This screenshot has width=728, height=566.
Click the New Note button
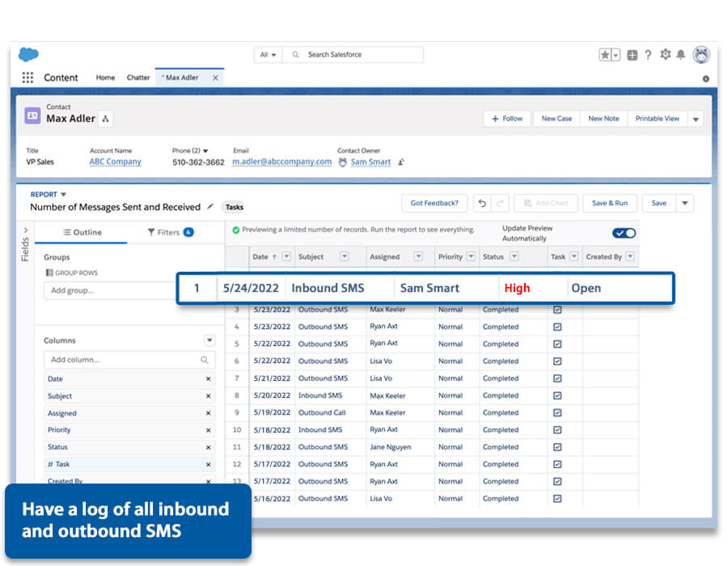tap(603, 119)
